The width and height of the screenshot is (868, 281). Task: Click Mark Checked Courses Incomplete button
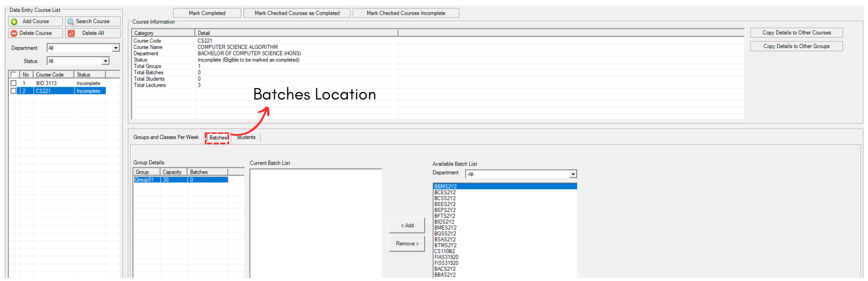[406, 13]
